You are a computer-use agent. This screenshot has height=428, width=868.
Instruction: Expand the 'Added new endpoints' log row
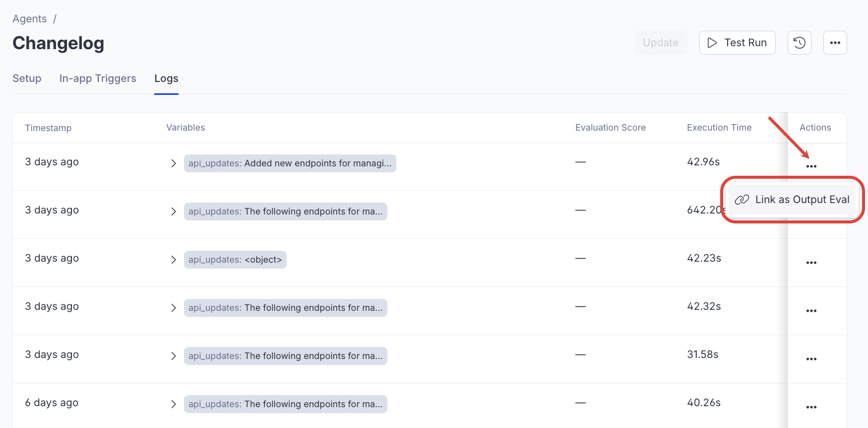pos(173,163)
